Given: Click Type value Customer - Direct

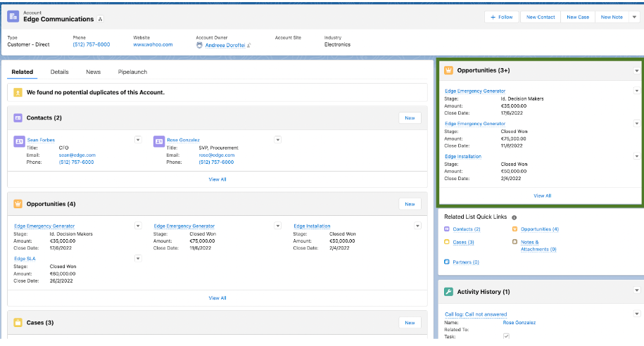Looking at the screenshot, I should [x=28, y=44].
